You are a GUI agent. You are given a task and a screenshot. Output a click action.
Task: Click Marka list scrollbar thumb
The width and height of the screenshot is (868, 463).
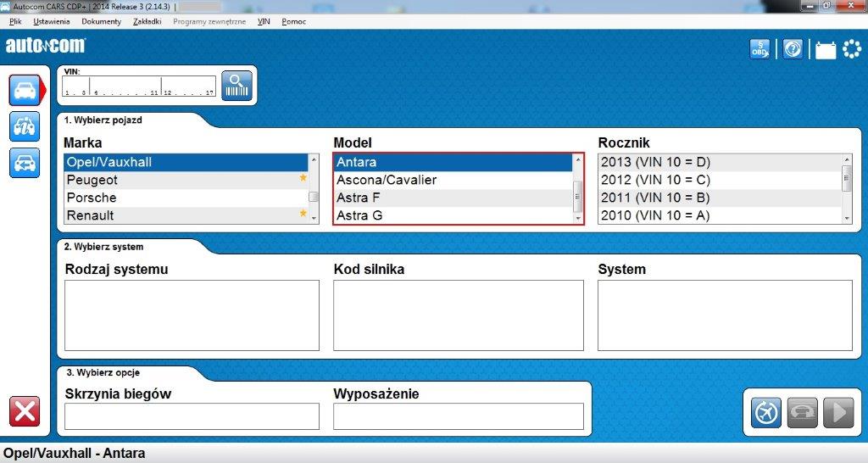(314, 197)
